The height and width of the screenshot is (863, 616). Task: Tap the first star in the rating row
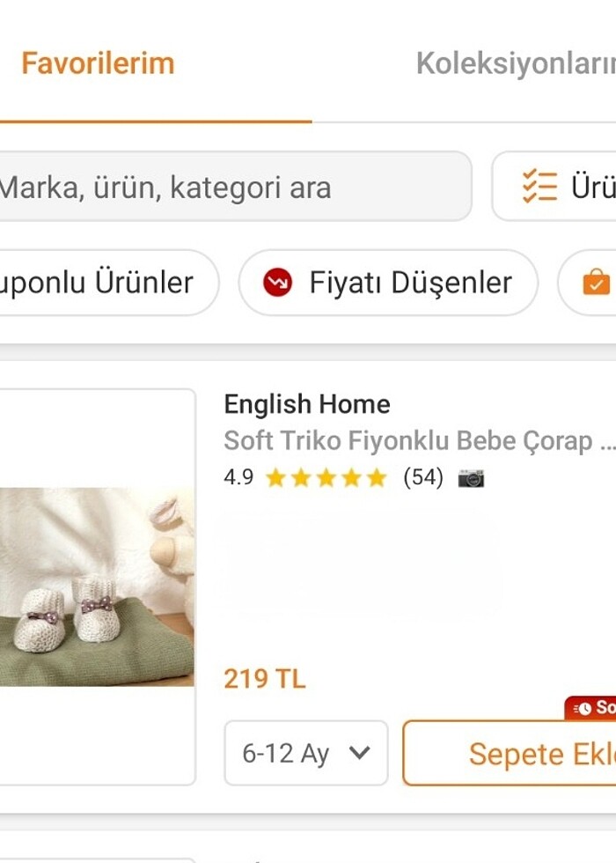[275, 478]
